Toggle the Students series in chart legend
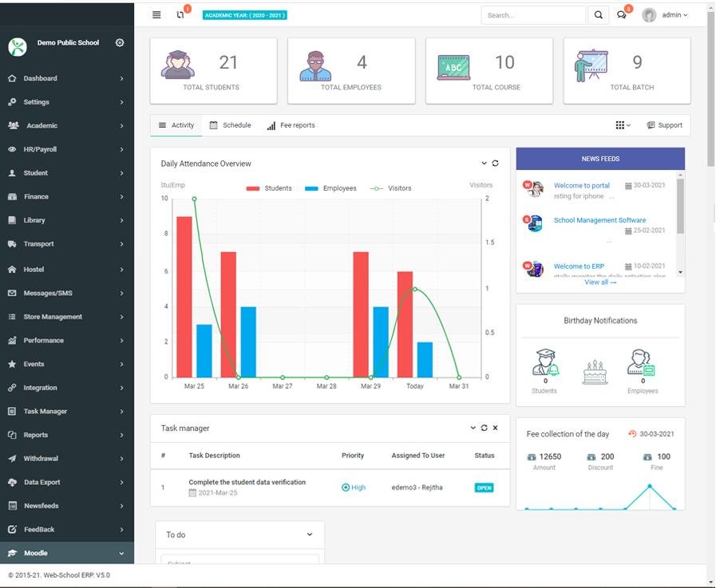Image resolution: width=716 pixels, height=588 pixels. (269, 188)
